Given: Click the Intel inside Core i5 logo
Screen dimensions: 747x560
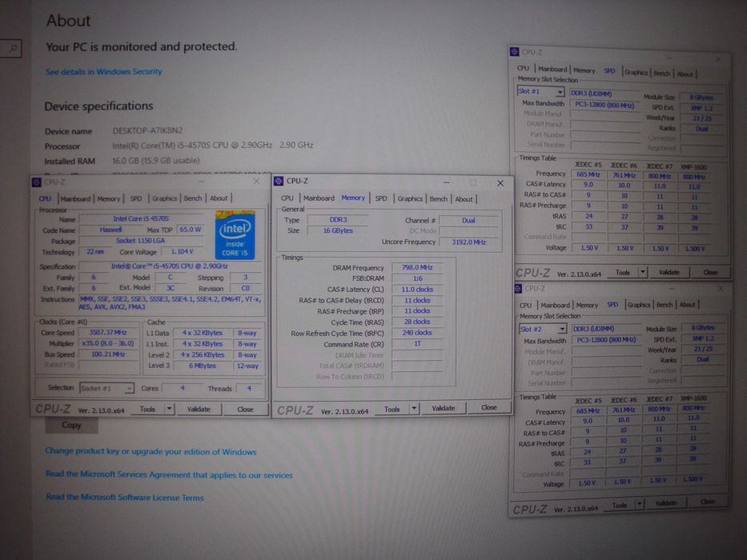Looking at the screenshot, I should point(235,234).
